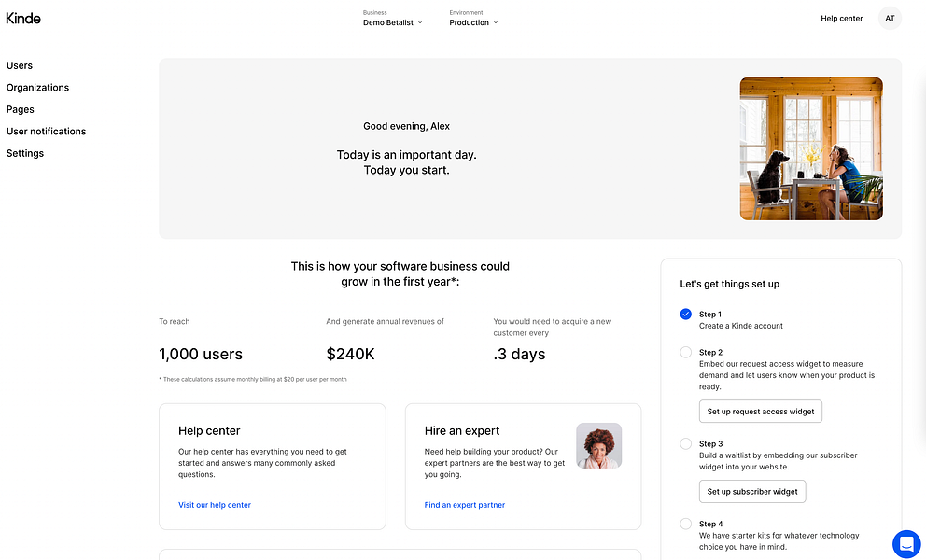Toggle the Step 4 circle
Image resolution: width=926 pixels, height=560 pixels.
[x=685, y=524]
